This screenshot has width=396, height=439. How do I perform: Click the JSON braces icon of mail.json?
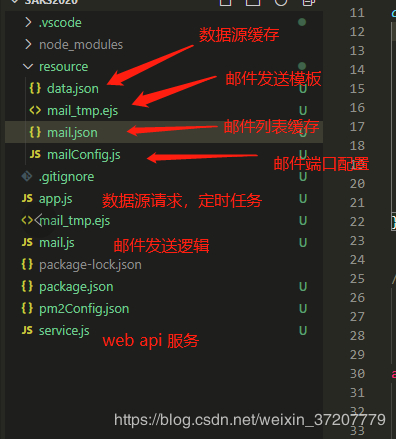(x=35, y=132)
